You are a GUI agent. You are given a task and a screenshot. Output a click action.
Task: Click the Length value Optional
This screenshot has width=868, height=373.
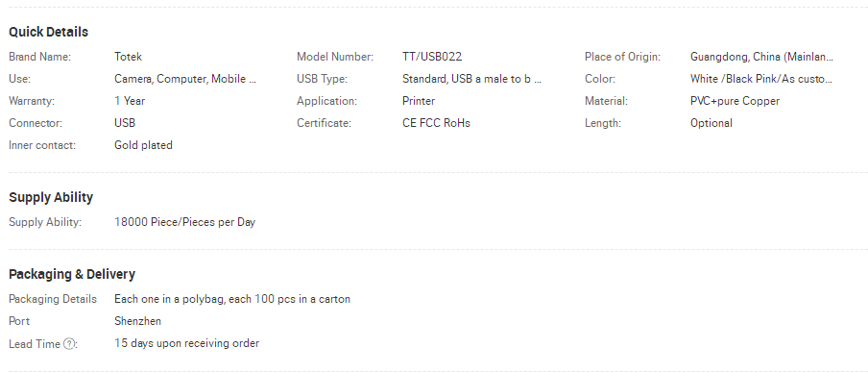click(x=711, y=123)
